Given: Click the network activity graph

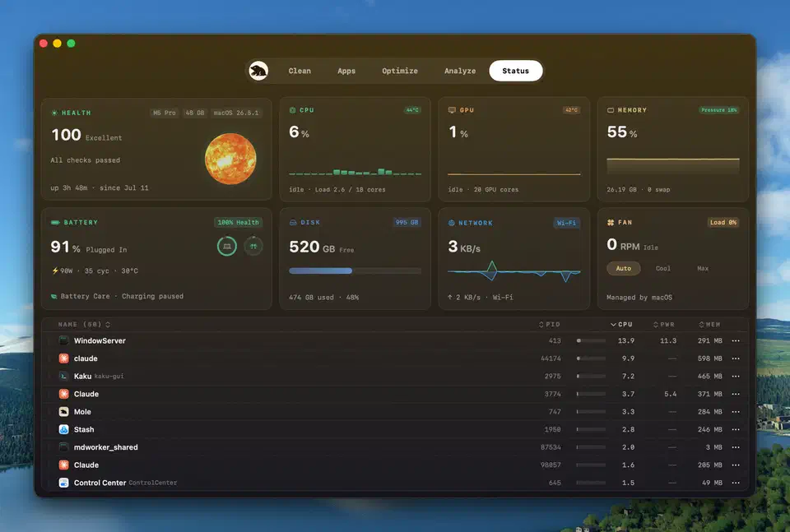Looking at the screenshot, I should (513, 271).
